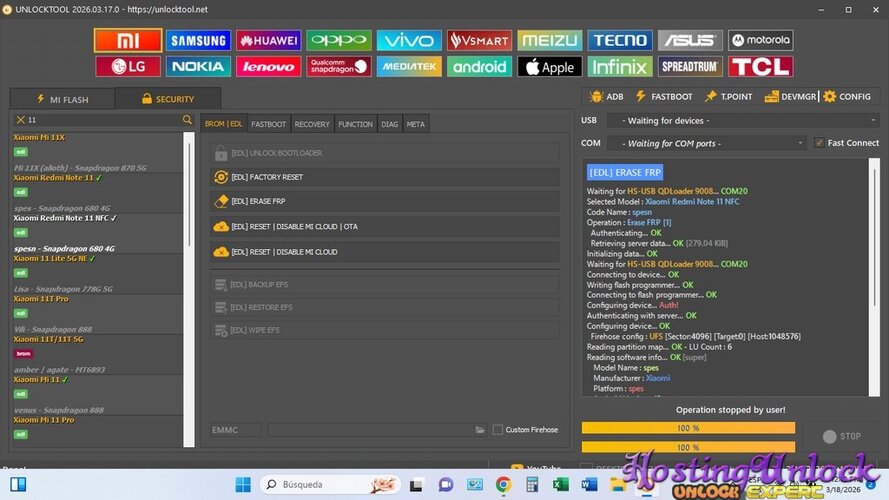Select Xiaomi Redmi Note 11 NFC in list
This screenshot has width=889, height=500.
click(x=66, y=217)
